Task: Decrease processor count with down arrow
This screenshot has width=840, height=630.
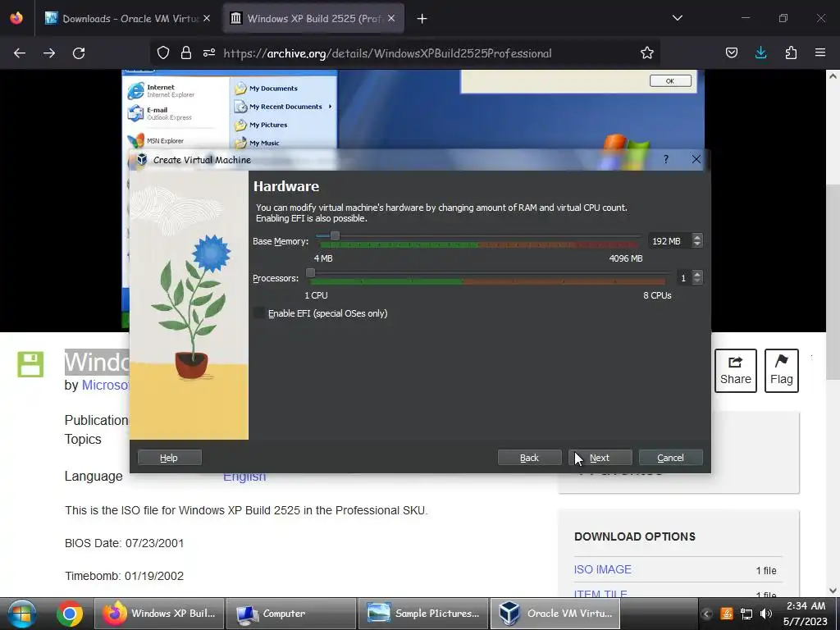Action: click(697, 281)
